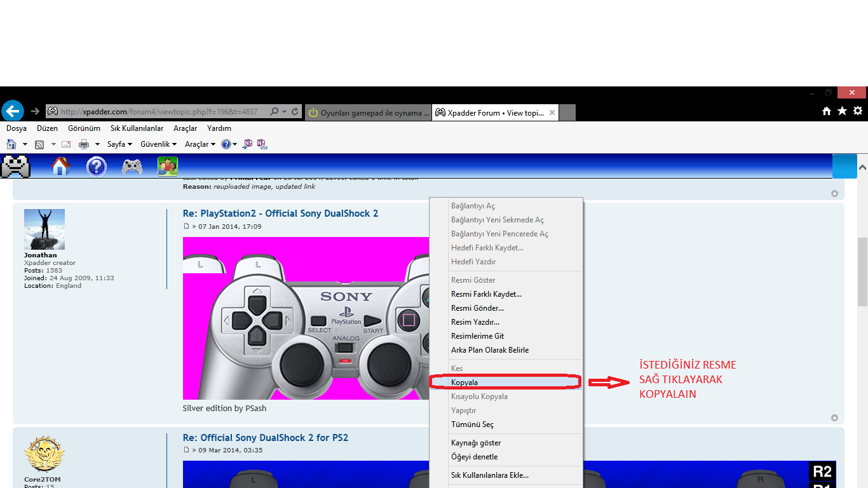
Task: Open the Araçlar dropdown in the command bar
Action: [x=200, y=144]
